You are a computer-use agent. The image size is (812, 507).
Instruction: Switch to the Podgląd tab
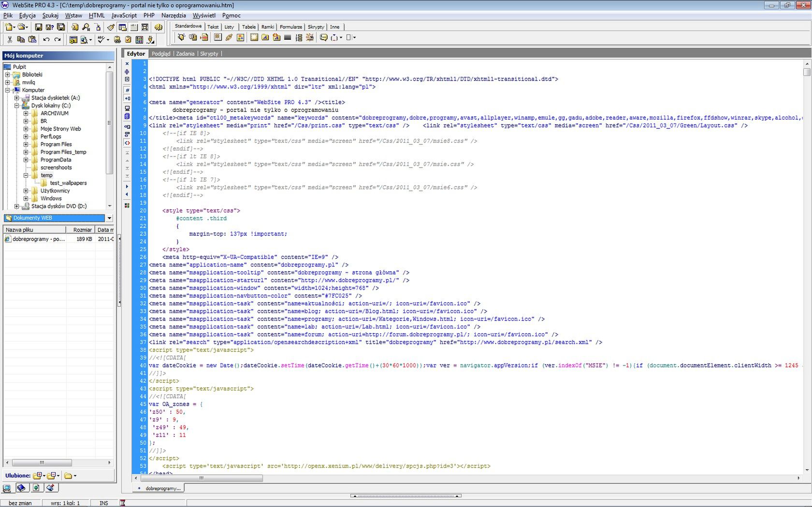coord(161,54)
